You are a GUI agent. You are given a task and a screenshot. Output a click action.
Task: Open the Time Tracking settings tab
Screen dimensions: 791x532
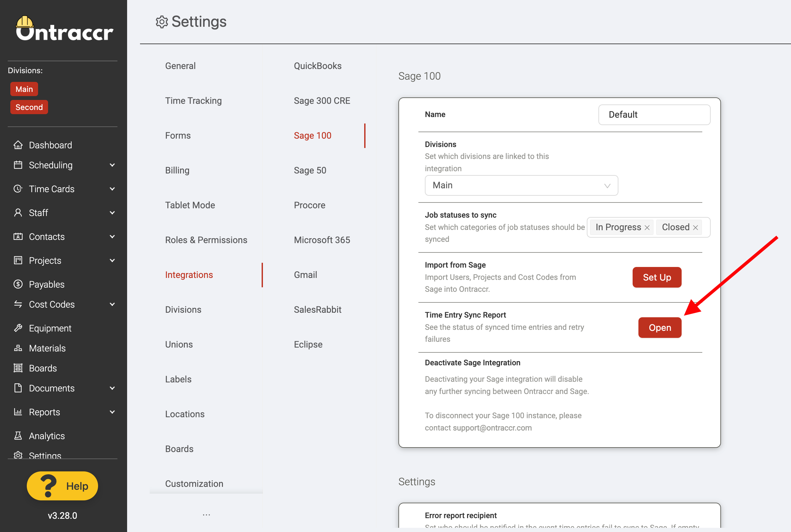(193, 101)
